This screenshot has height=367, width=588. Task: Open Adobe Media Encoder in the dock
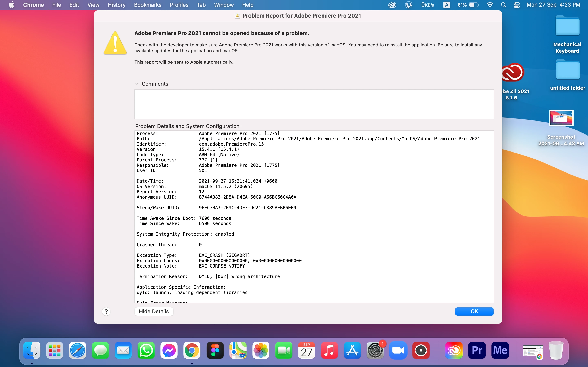point(500,350)
